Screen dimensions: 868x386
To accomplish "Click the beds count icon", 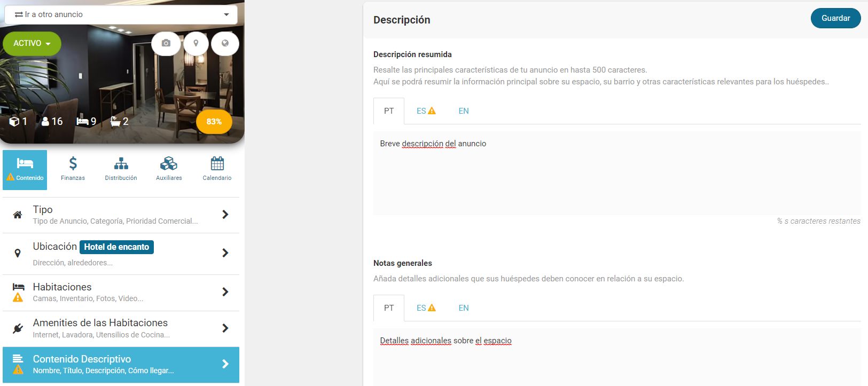I will 82,122.
